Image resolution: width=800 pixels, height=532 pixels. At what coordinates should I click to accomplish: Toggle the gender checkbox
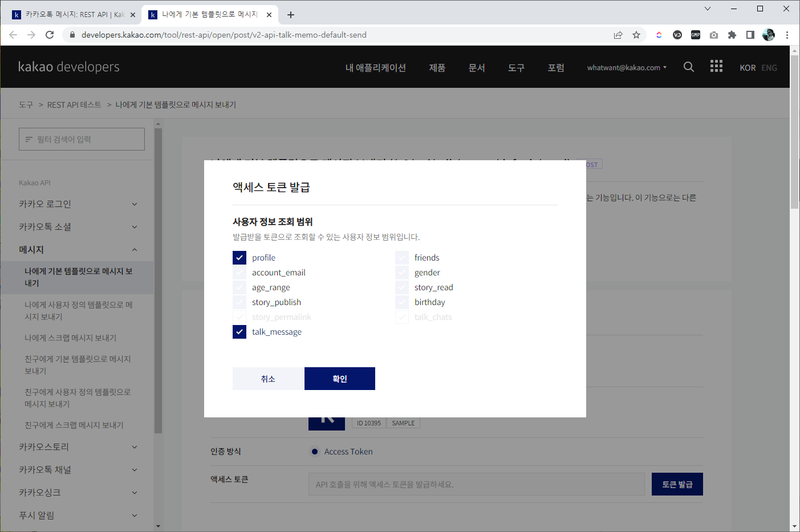[402, 273]
